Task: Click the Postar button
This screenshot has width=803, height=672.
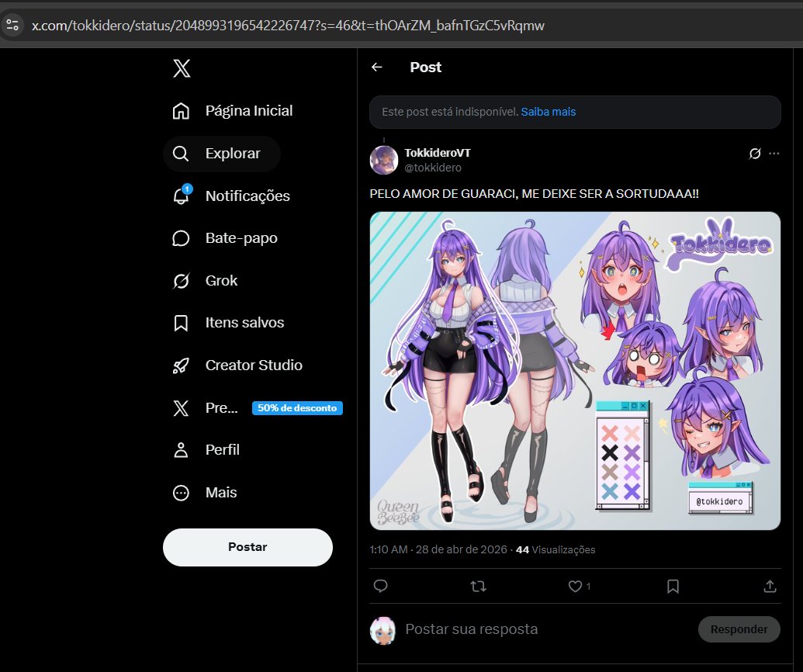Action: (x=247, y=547)
